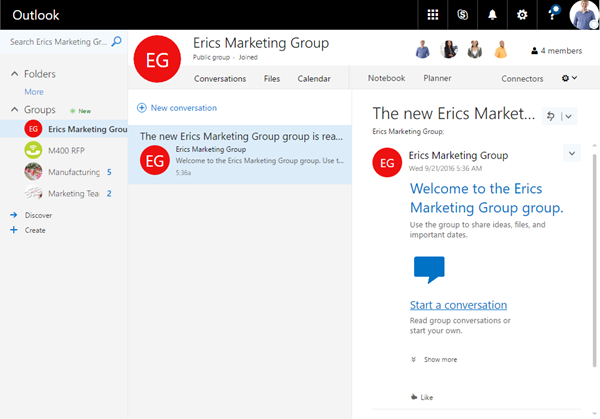This screenshot has width=600, height=419.
Task: Click the 4 members link
Action: click(x=556, y=51)
